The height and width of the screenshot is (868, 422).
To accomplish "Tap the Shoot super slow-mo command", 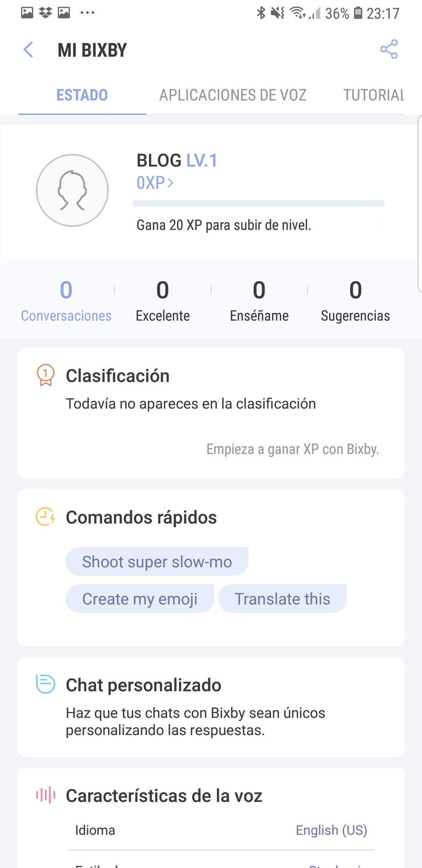I will point(157,562).
